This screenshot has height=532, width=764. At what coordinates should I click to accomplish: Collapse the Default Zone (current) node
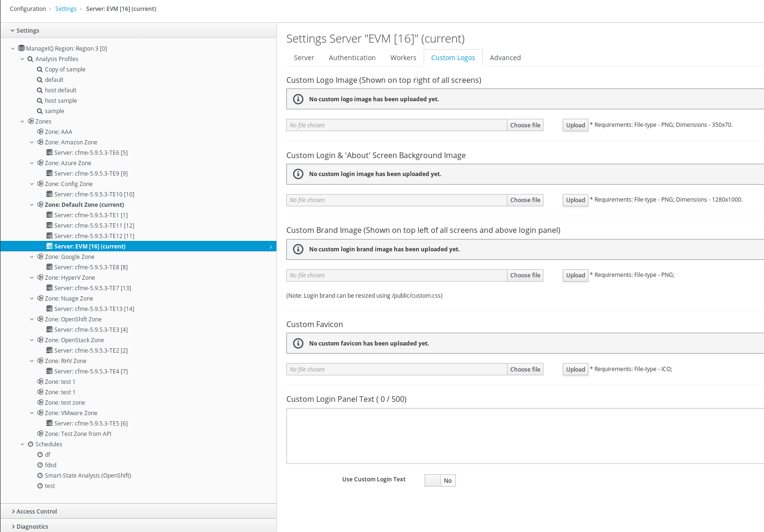[32, 205]
